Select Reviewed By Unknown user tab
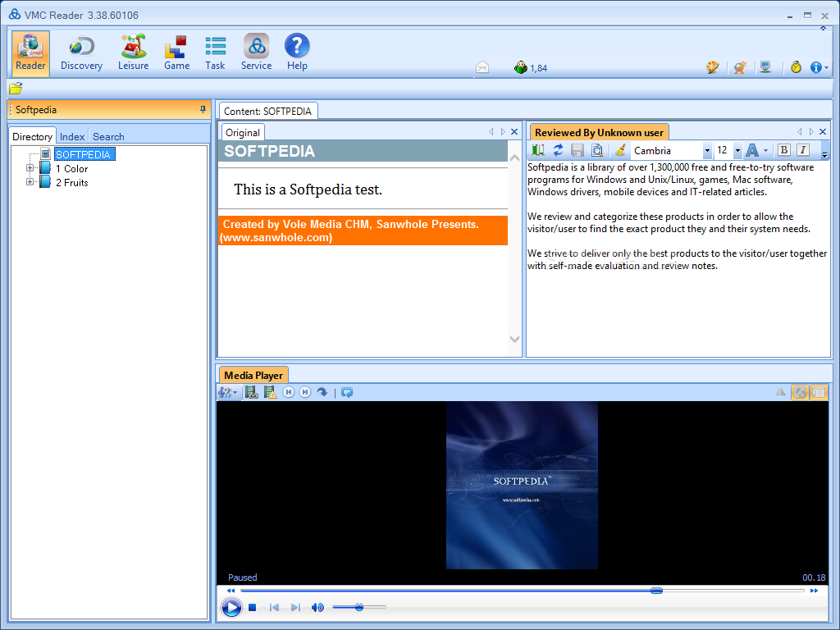 point(599,132)
